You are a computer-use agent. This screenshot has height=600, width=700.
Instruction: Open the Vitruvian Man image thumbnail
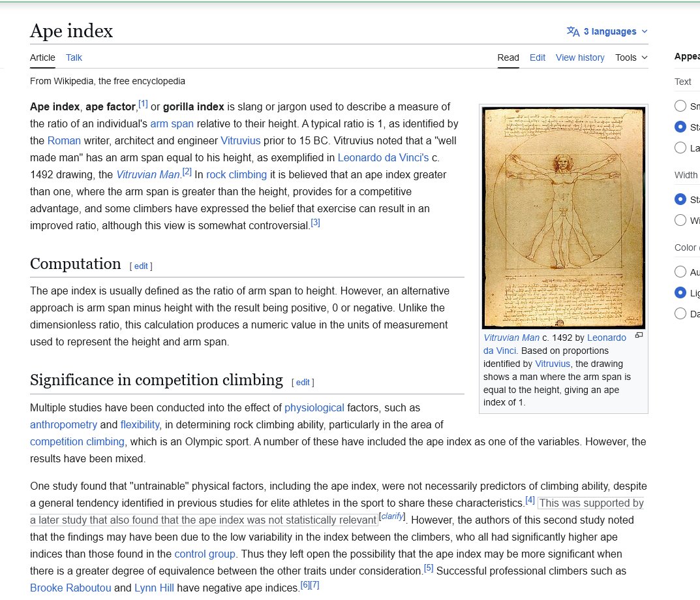tap(562, 215)
